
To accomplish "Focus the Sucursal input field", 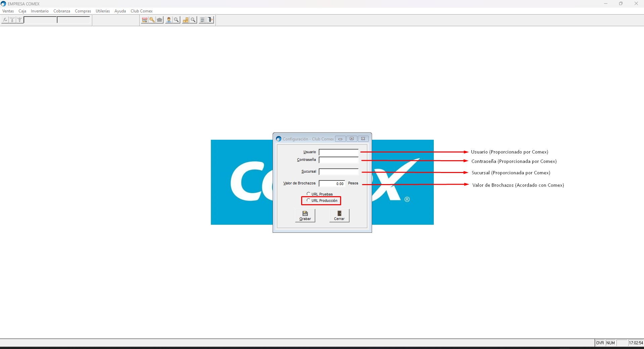I will pyautogui.click(x=338, y=172).
